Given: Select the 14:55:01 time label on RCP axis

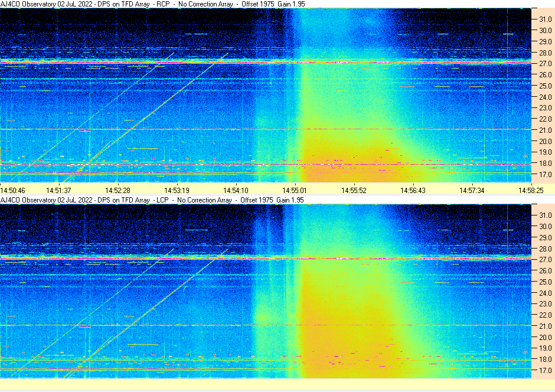Looking at the screenshot, I should coord(295,190).
